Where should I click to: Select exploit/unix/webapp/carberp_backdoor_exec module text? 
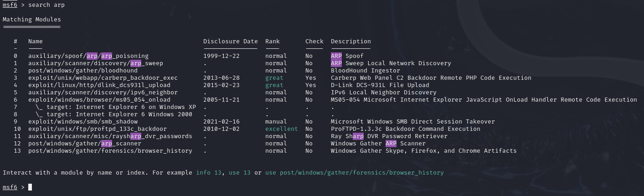point(103,78)
